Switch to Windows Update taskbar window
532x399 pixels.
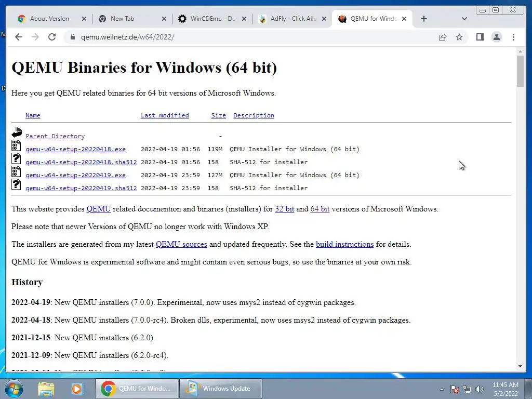(x=221, y=389)
